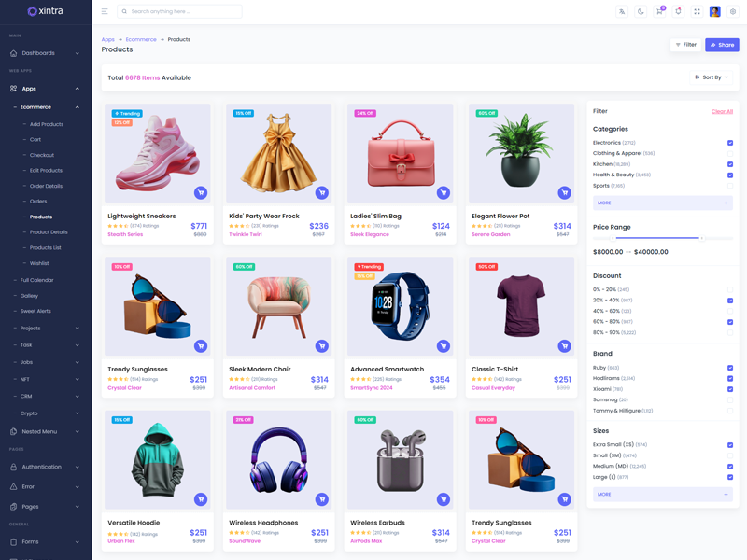This screenshot has width=747, height=560.
Task: Switch to dark mode with moon icon
Action: (x=641, y=11)
